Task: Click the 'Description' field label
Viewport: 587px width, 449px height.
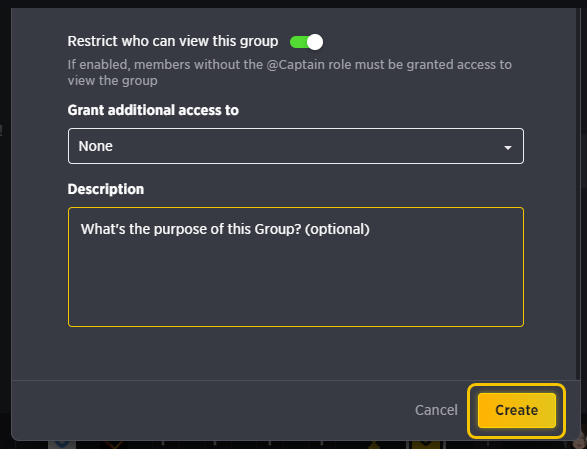Action: click(106, 189)
